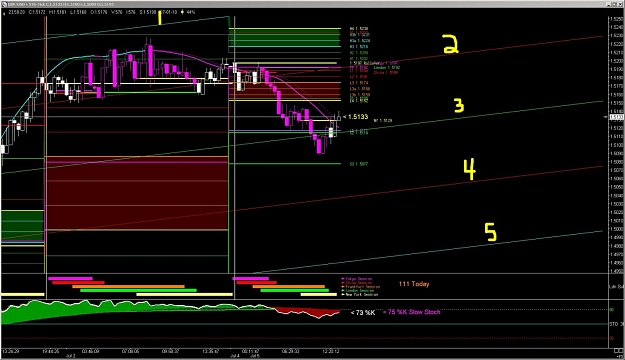The height and width of the screenshot is (360, 625).
Task: Click the 'L 1.5168' low value in the data line
Action: pyautogui.click(x=78, y=12)
